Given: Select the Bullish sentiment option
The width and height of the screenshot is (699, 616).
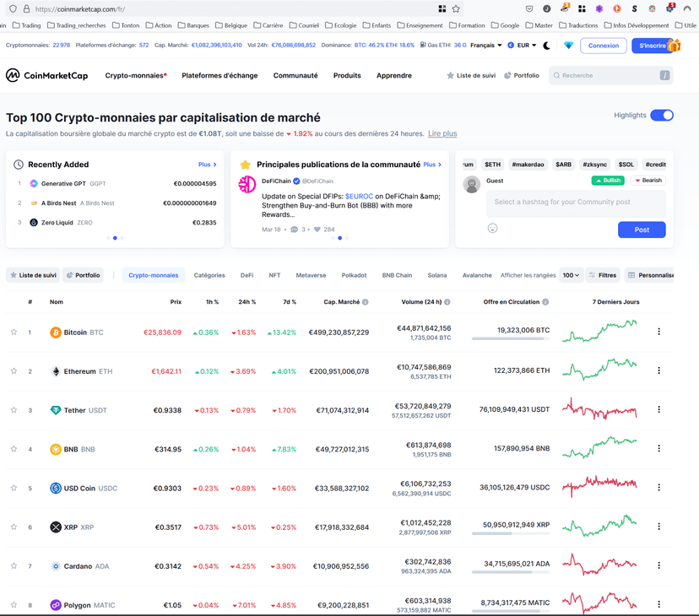Looking at the screenshot, I should [608, 180].
